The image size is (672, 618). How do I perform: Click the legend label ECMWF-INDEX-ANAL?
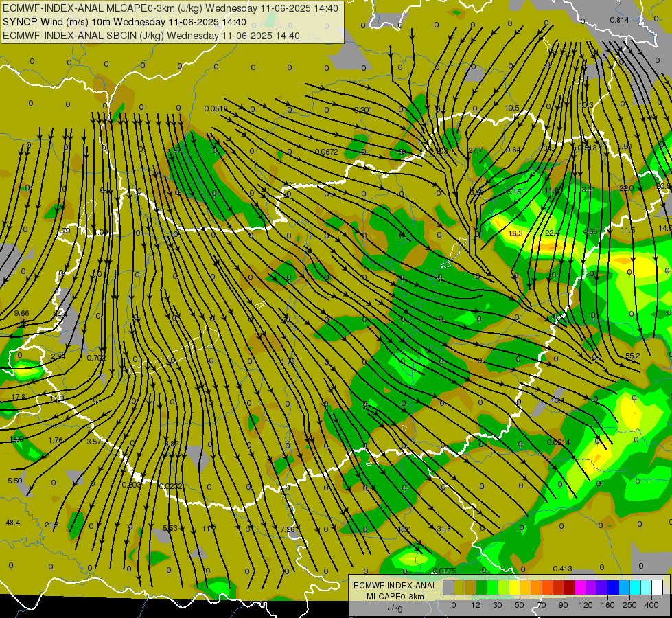pos(395,586)
